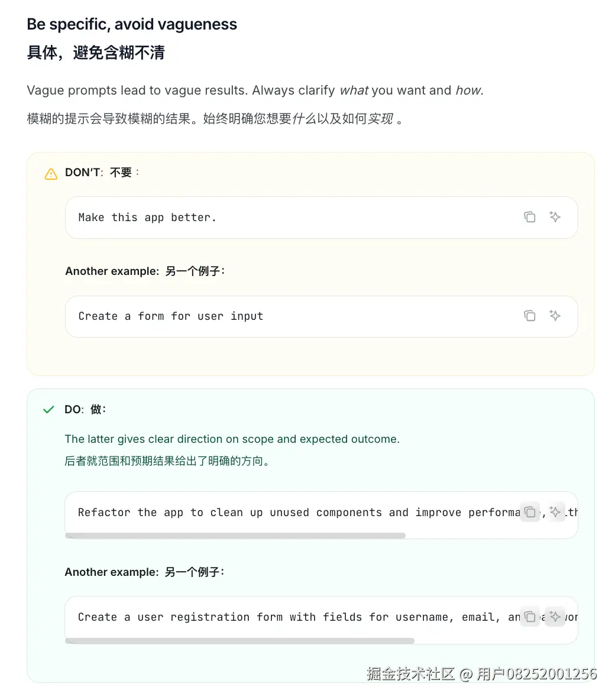The image size is (615, 700).
Task: Click the 掘金技术社区 watermark text
Action: point(410,673)
